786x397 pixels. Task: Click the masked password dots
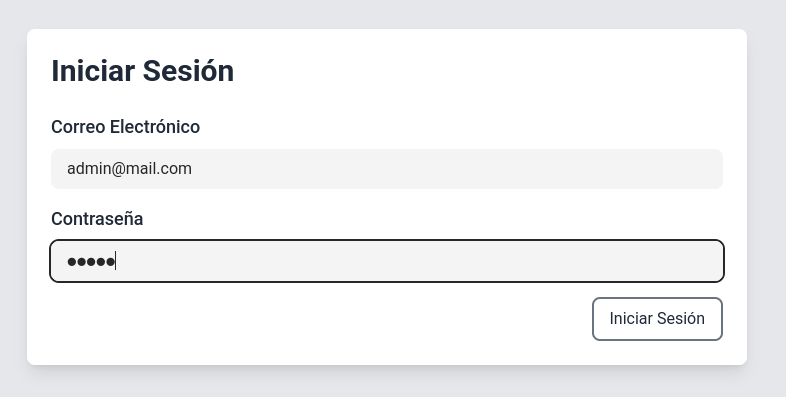(91, 262)
